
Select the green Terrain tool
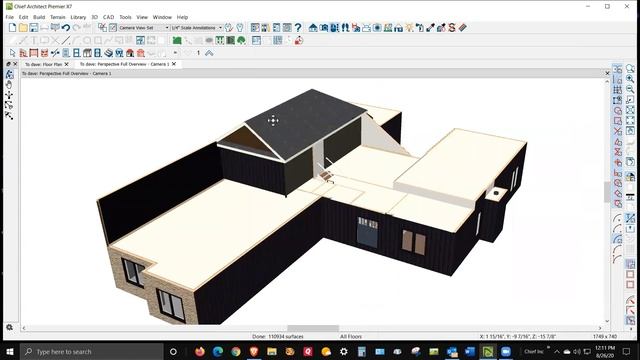pyautogui.click(x=177, y=40)
